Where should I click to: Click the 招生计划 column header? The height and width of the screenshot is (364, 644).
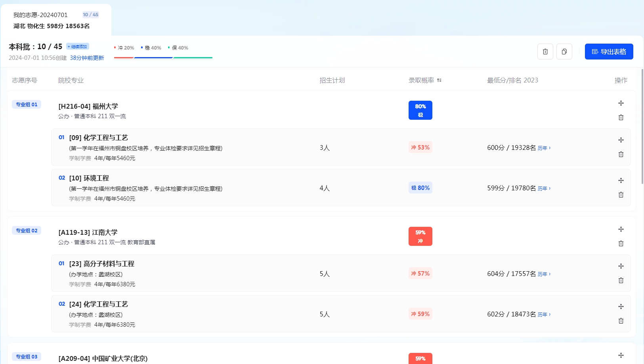[x=332, y=80]
